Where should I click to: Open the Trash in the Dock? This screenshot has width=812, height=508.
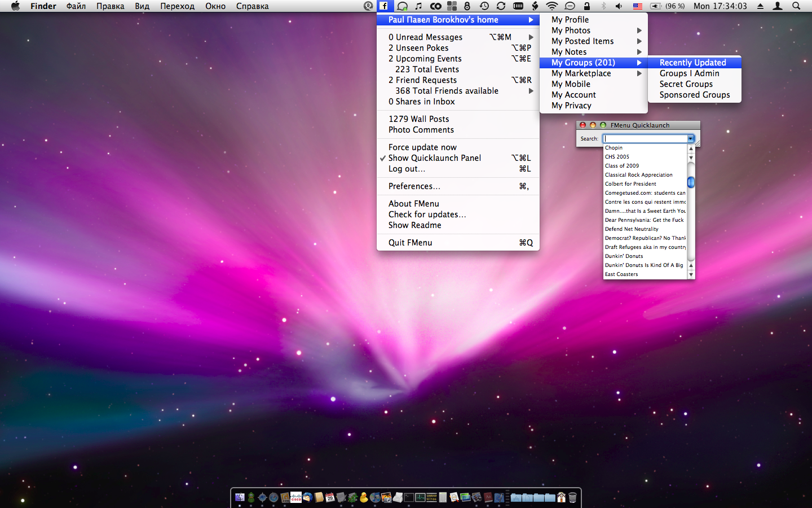pos(572,497)
